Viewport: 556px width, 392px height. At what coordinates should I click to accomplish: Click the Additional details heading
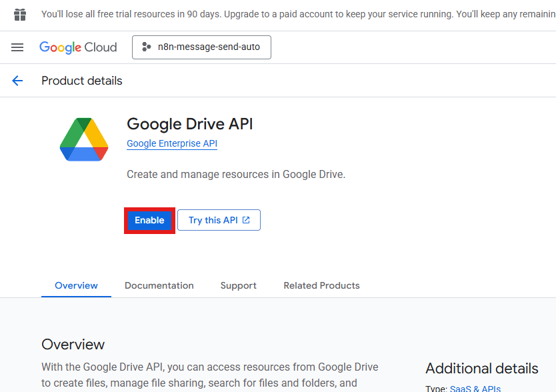[x=481, y=369]
